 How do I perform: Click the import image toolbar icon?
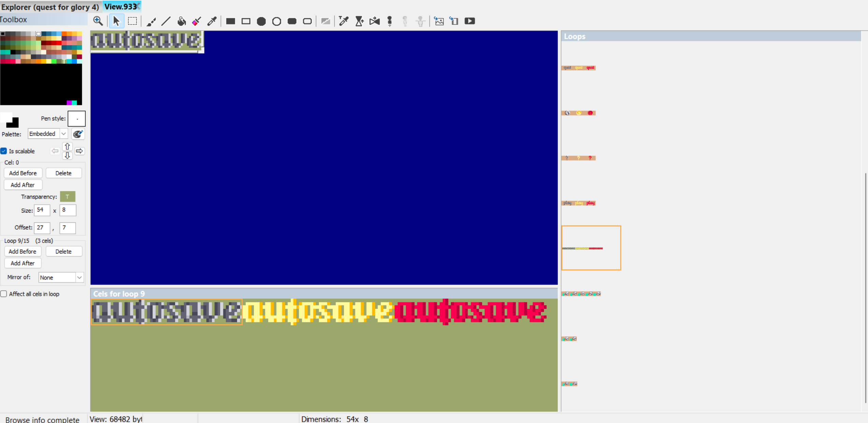coord(439,21)
